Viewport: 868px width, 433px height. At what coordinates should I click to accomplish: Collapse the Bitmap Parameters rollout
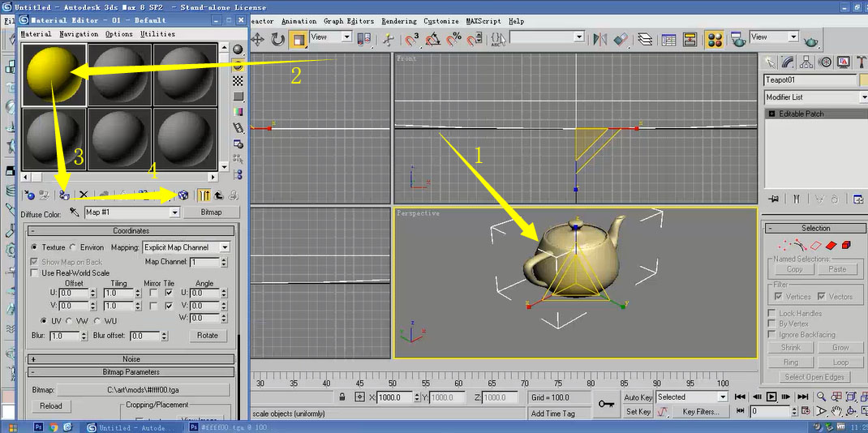(x=131, y=372)
